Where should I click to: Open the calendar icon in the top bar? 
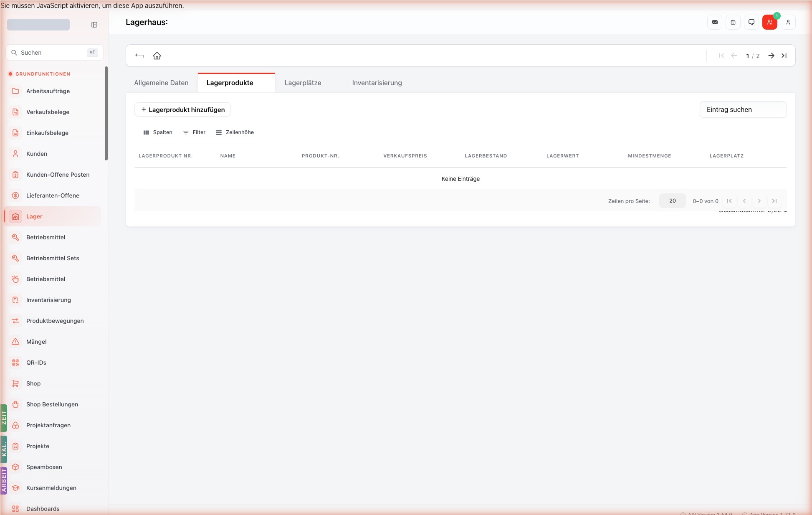click(x=733, y=22)
